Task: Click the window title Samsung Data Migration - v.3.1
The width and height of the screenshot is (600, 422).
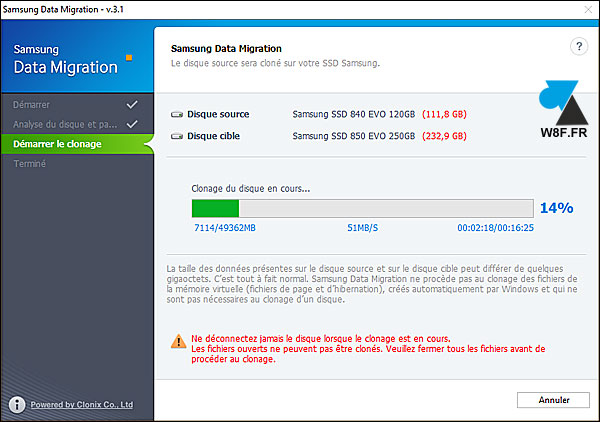Action: 63,9
